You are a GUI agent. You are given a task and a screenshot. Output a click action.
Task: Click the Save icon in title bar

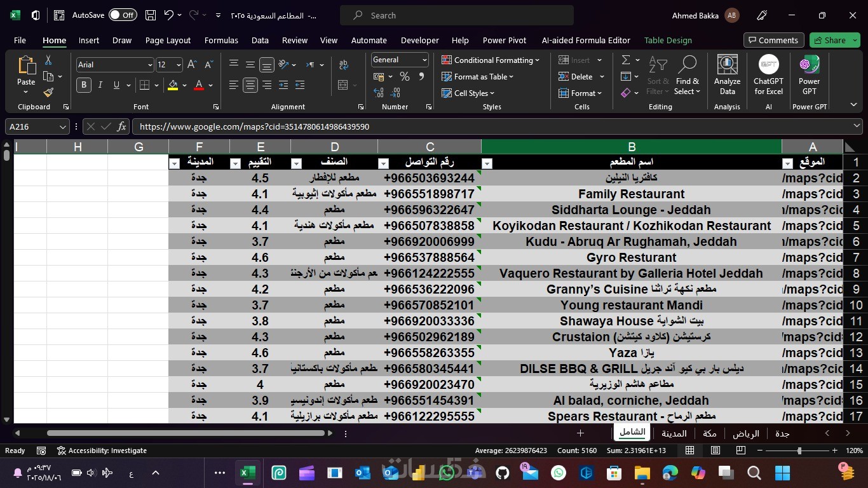[x=151, y=15]
